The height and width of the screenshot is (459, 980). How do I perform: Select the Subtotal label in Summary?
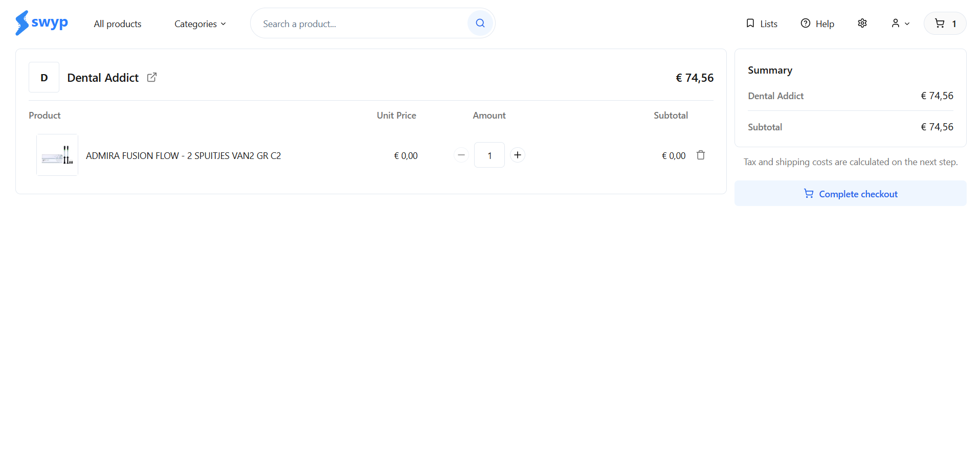pos(765,127)
